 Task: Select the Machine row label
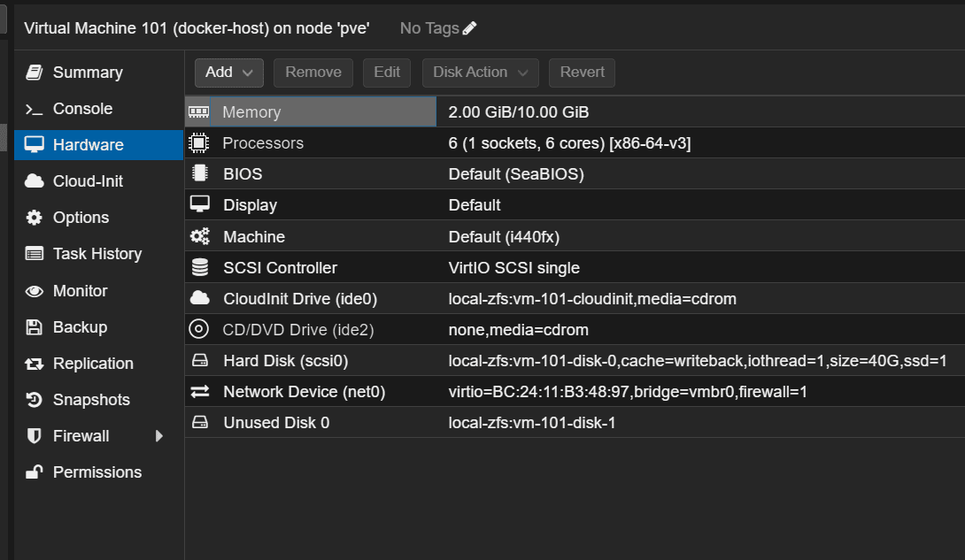[x=254, y=237]
